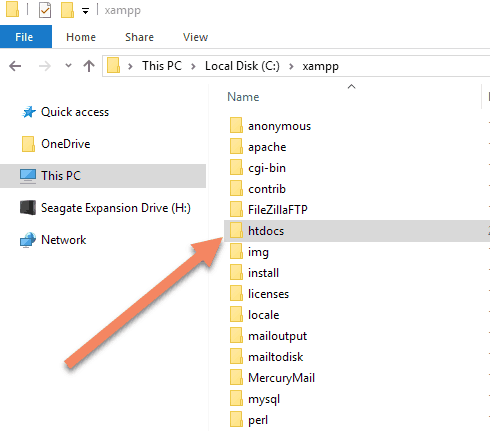The image size is (490, 431).
Task: Go up one folder level arrow
Action: point(89,66)
